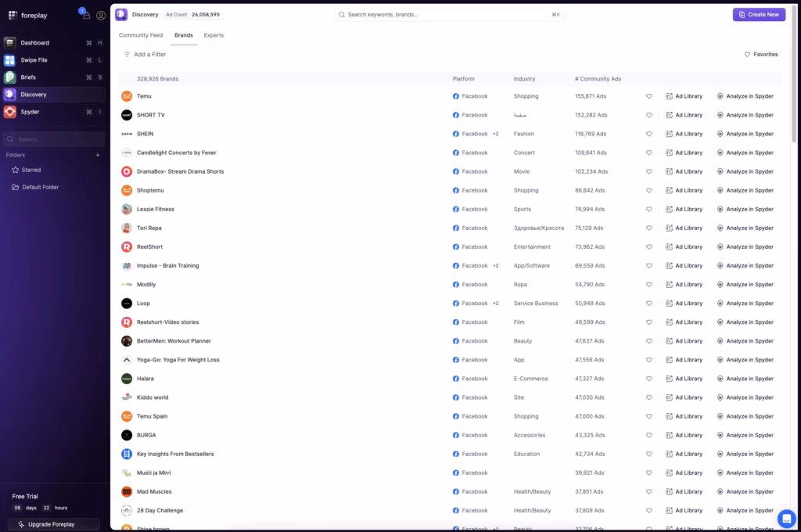The height and width of the screenshot is (532, 801).
Task: Open Ad Library for DramaBox
Action: click(x=684, y=171)
